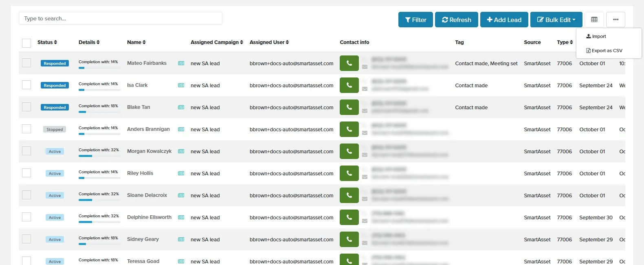
Task: Click Responded status badge for Isa Clark
Action: [55, 85]
